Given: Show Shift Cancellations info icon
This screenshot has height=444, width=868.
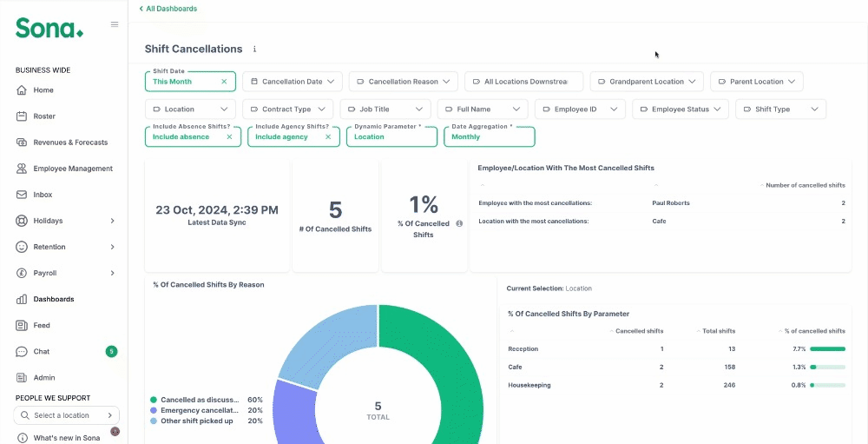Looking at the screenshot, I should tap(254, 49).
